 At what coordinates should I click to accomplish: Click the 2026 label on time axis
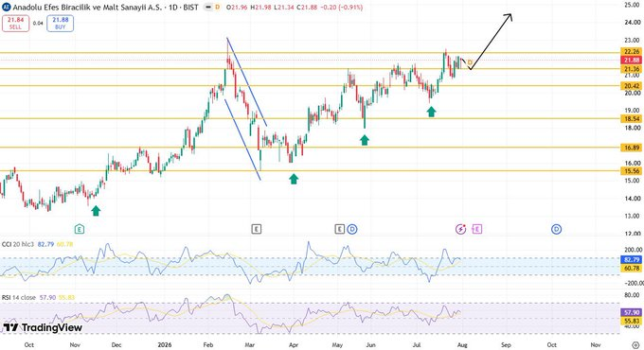(x=164, y=344)
